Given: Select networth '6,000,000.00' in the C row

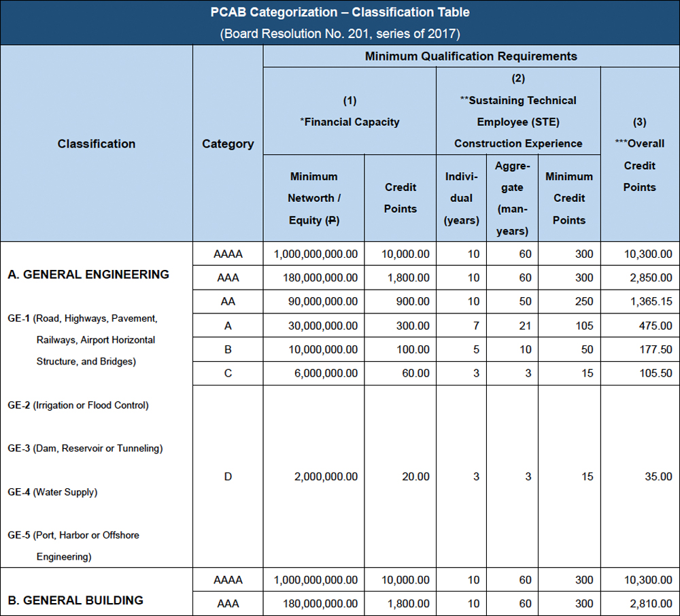Looking at the screenshot, I should (326, 373).
